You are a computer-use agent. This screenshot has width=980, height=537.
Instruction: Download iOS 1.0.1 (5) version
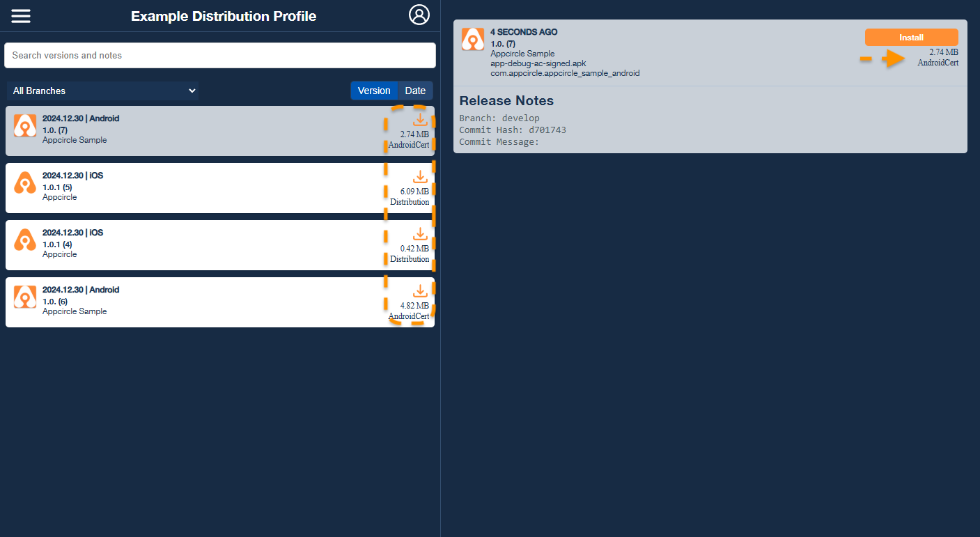(x=420, y=177)
